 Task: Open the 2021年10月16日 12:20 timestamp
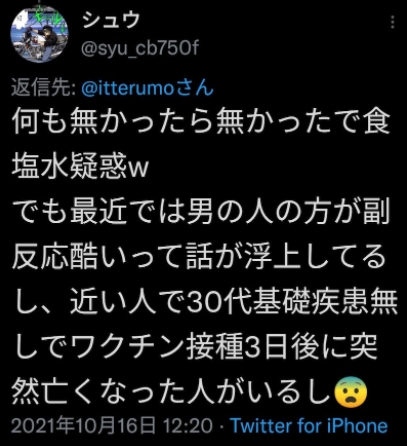pos(112,426)
